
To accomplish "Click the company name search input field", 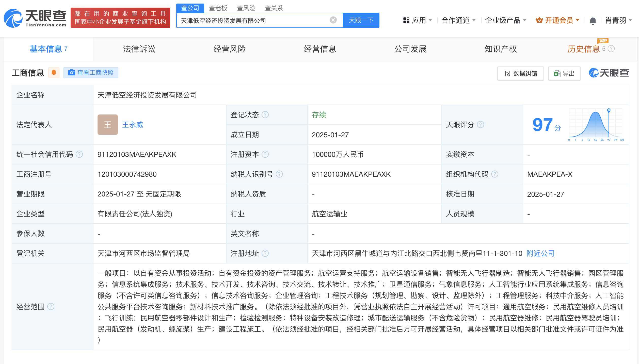I will (254, 20).
